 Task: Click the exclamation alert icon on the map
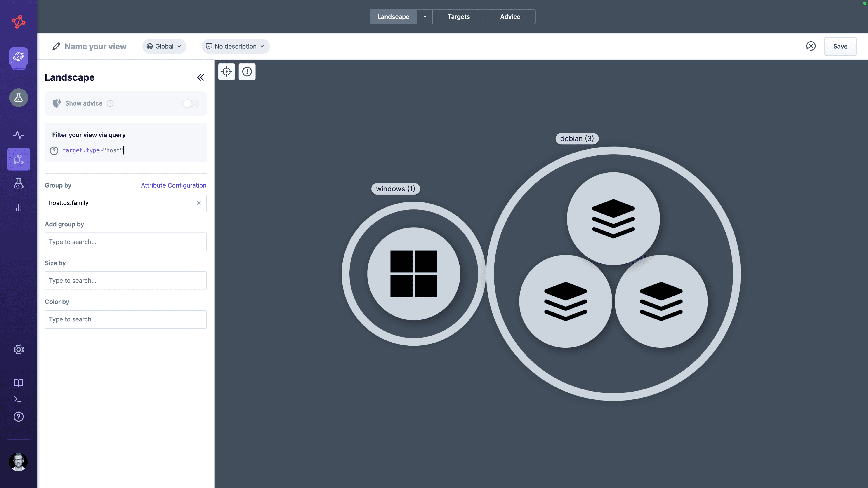247,72
